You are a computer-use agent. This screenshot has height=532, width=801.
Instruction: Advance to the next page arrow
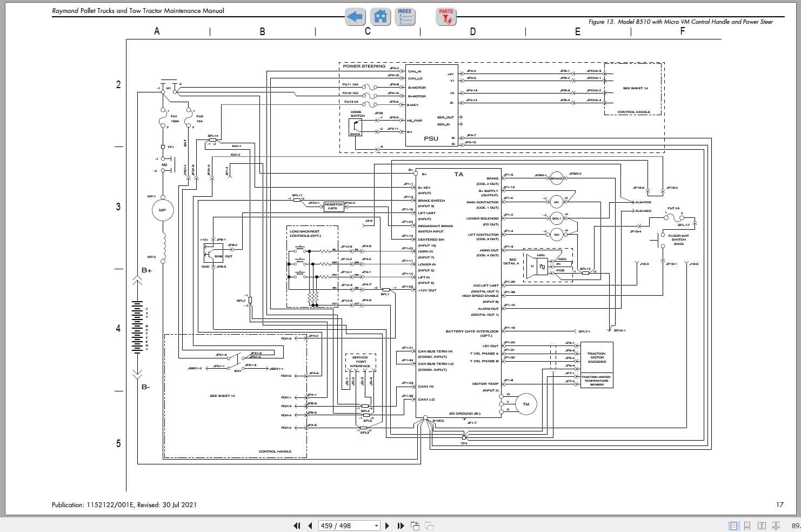coord(387,526)
